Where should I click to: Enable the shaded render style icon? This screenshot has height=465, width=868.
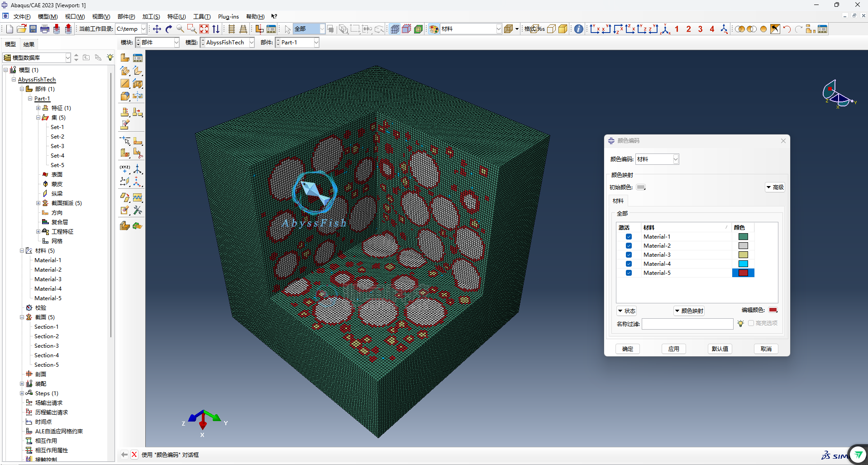563,29
